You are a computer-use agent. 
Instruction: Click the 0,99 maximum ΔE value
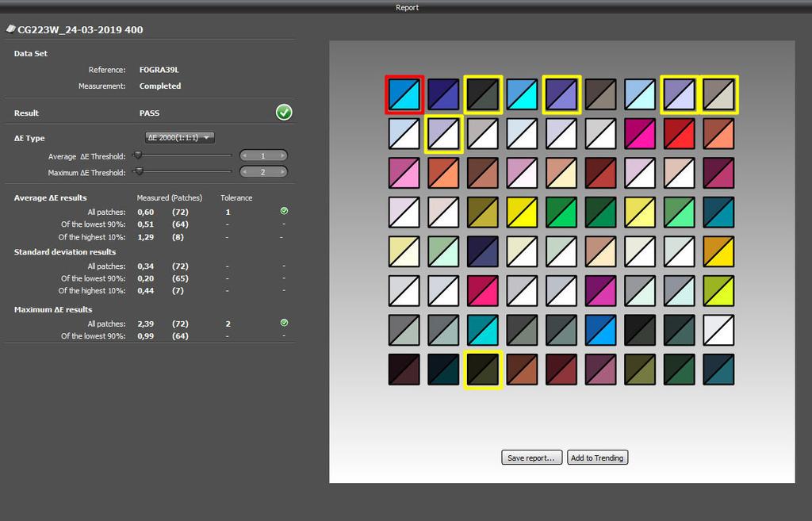click(x=146, y=336)
